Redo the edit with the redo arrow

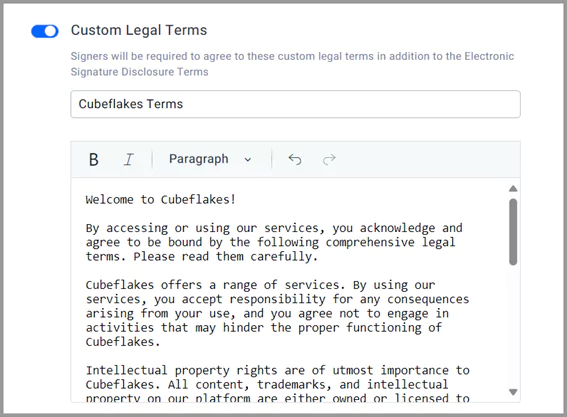tap(329, 159)
